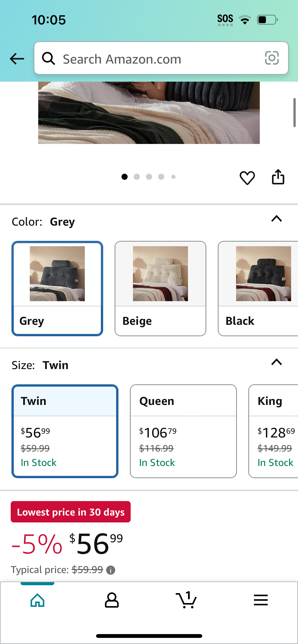This screenshot has width=298, height=644.
Task: Choose the Twin size option
Action: tap(65, 431)
